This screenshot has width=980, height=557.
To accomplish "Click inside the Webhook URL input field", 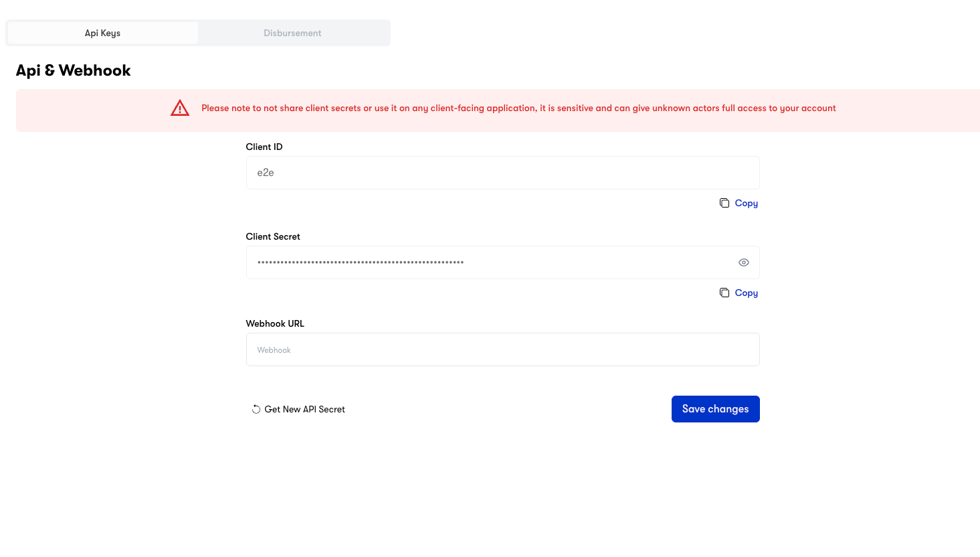I will 502,349.
